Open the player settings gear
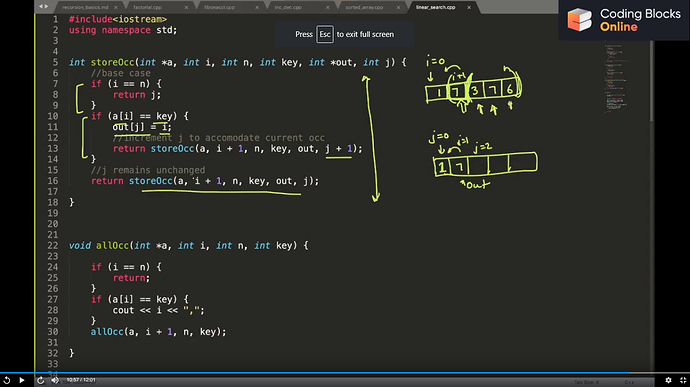The width and height of the screenshot is (690, 387). (668, 380)
